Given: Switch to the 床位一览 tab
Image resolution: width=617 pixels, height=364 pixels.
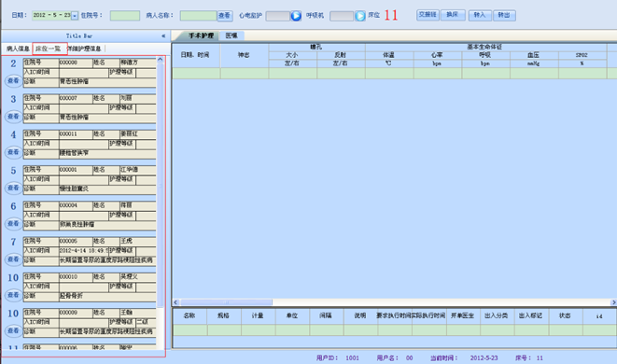Looking at the screenshot, I should pos(49,49).
